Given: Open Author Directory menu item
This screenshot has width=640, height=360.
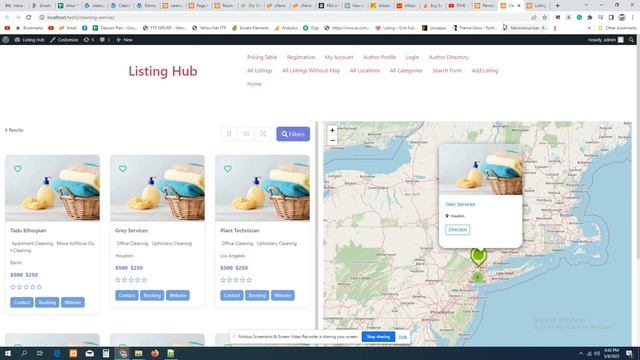Looking at the screenshot, I should point(449,57).
